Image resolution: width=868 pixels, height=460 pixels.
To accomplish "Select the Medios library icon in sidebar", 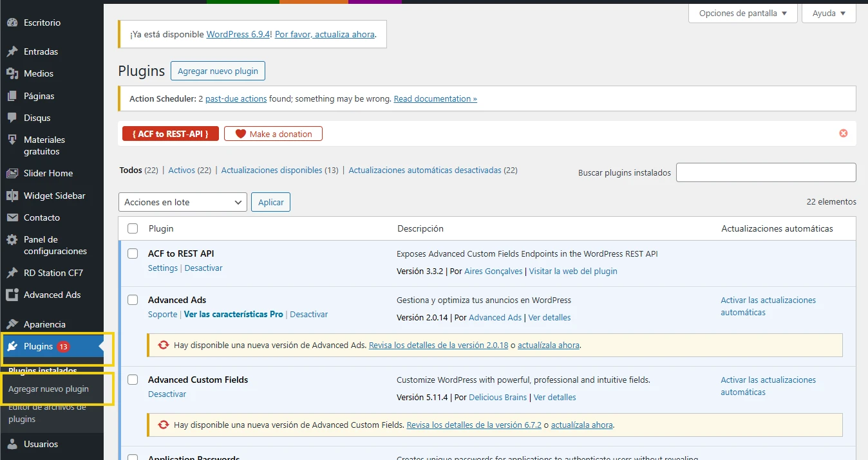I will [14, 73].
